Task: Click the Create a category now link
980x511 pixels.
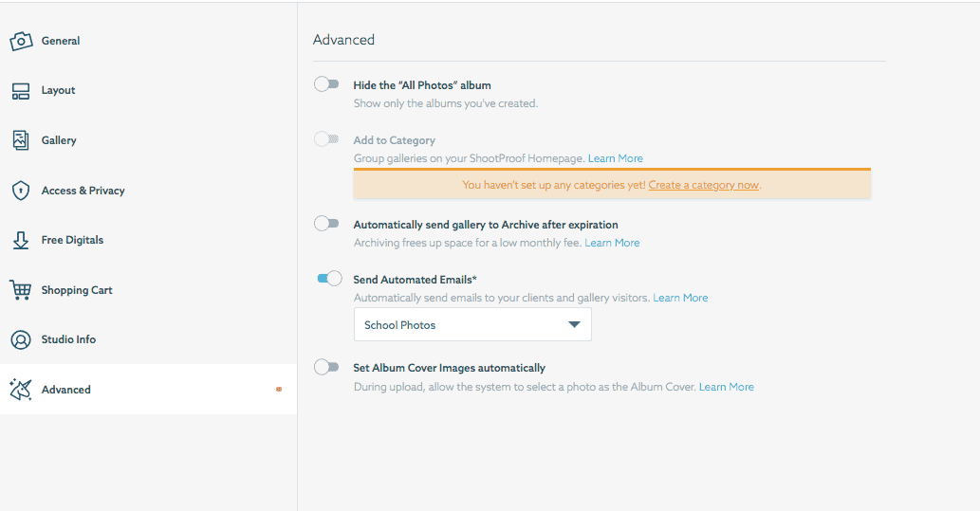Action: pos(703,185)
